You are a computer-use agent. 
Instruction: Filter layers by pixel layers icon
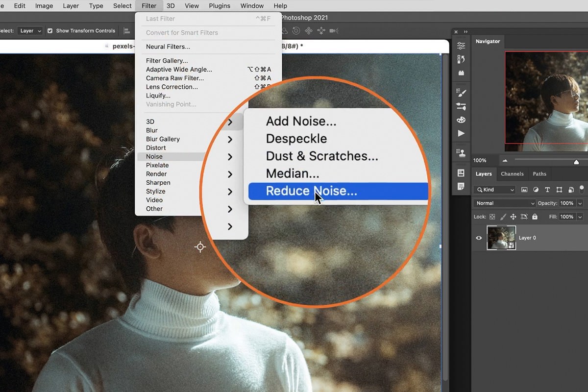tap(524, 190)
